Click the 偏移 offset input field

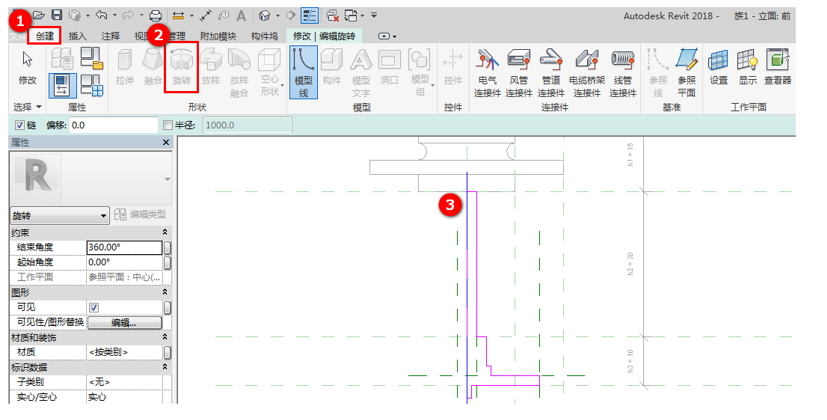[113, 125]
